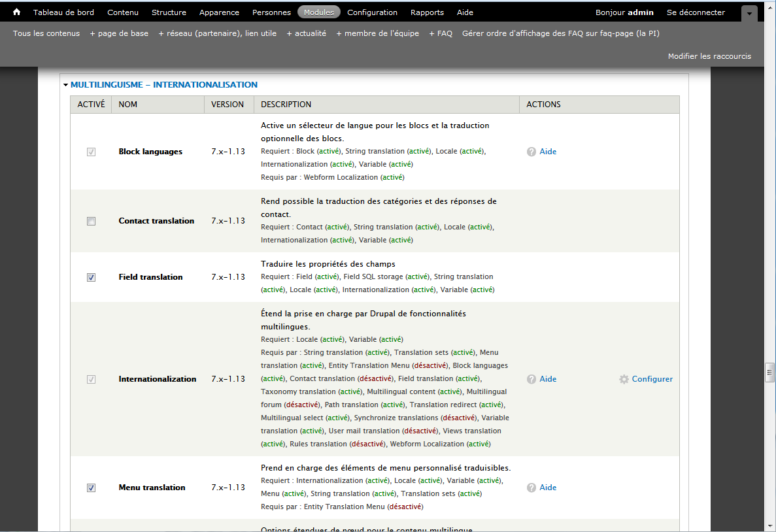Click the + FAQ shortcut link

click(x=441, y=33)
